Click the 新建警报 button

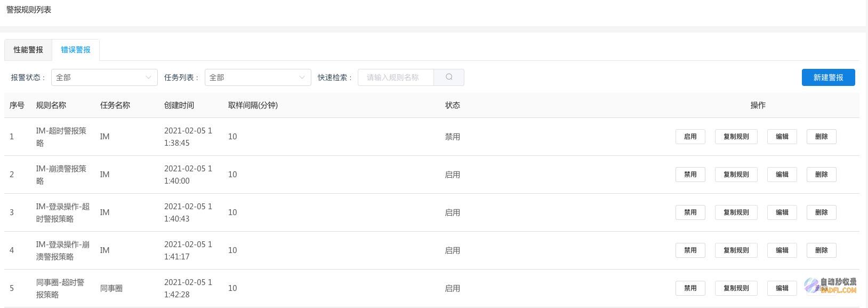coord(828,77)
